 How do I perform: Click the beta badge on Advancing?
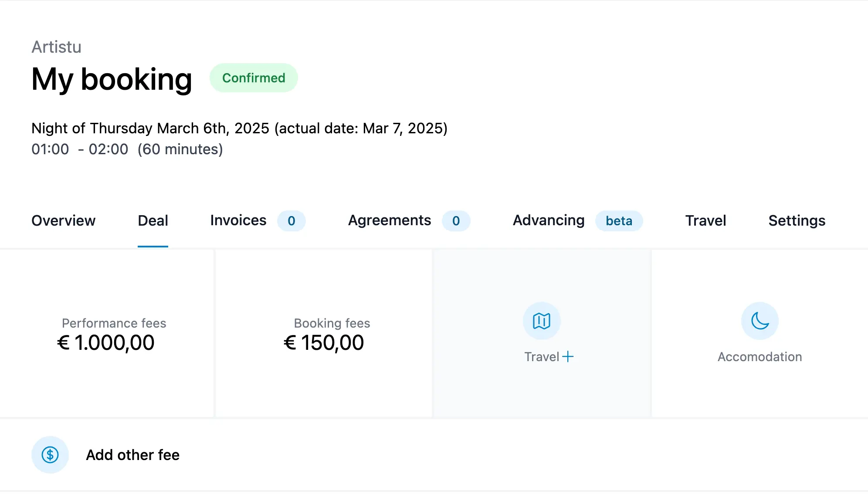(619, 221)
